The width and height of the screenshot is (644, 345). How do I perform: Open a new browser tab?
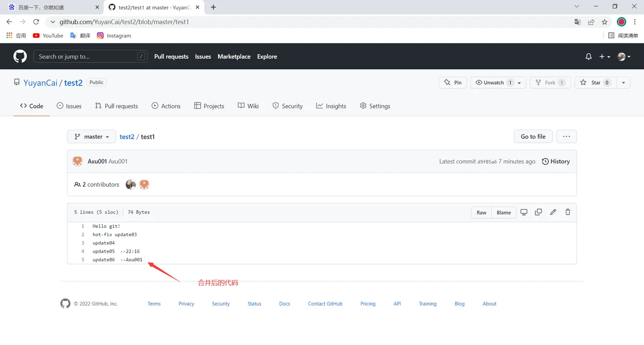[213, 7]
